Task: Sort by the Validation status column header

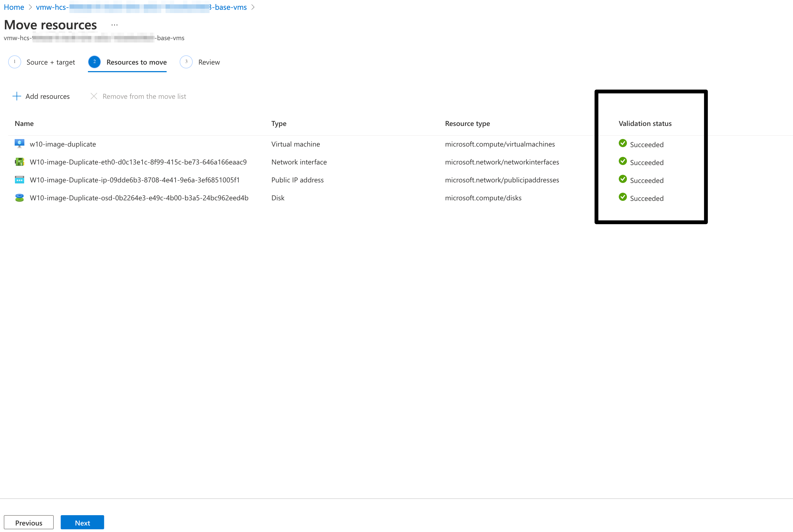Action: tap(645, 123)
